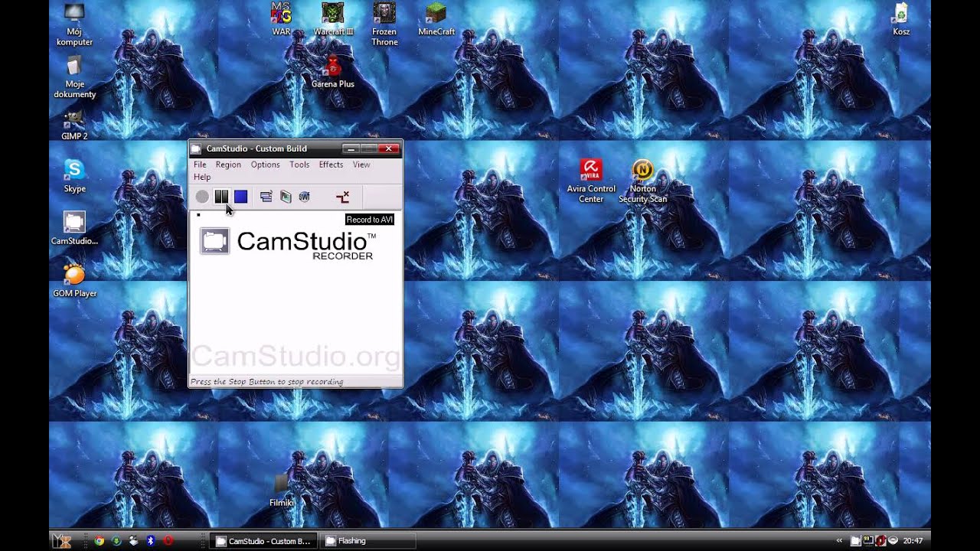
Task: Select the Norton Security Scan icon
Action: point(643,181)
